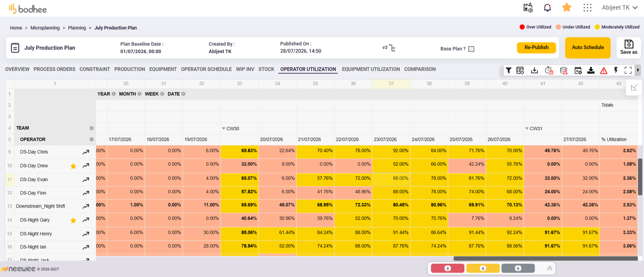Click the stopwatch with lock icon
Viewport: 644px width, 277px height.
[549, 70]
